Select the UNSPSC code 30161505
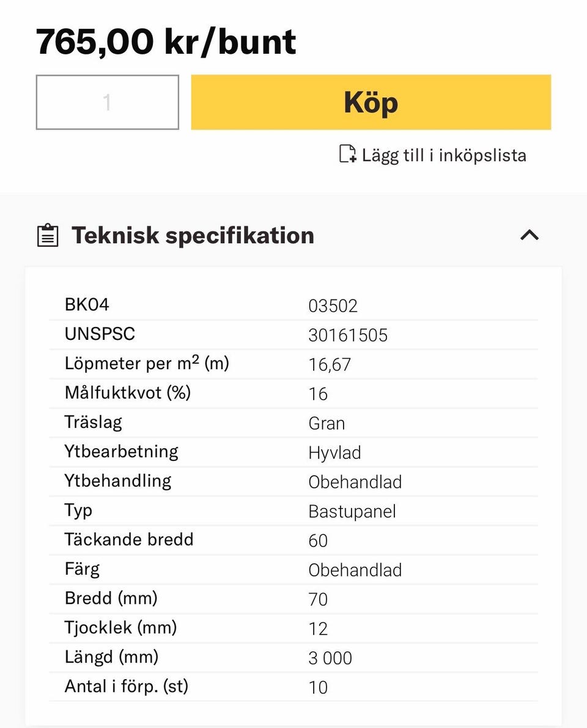 tap(348, 335)
